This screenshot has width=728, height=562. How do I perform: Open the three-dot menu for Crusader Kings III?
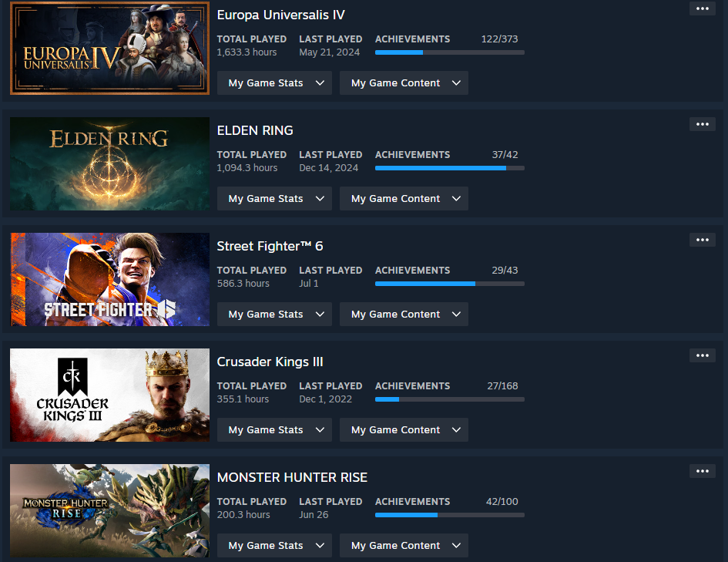[x=702, y=355]
